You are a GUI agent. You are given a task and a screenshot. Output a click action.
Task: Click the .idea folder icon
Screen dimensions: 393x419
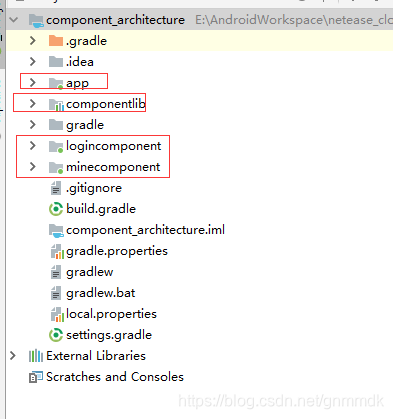56,62
